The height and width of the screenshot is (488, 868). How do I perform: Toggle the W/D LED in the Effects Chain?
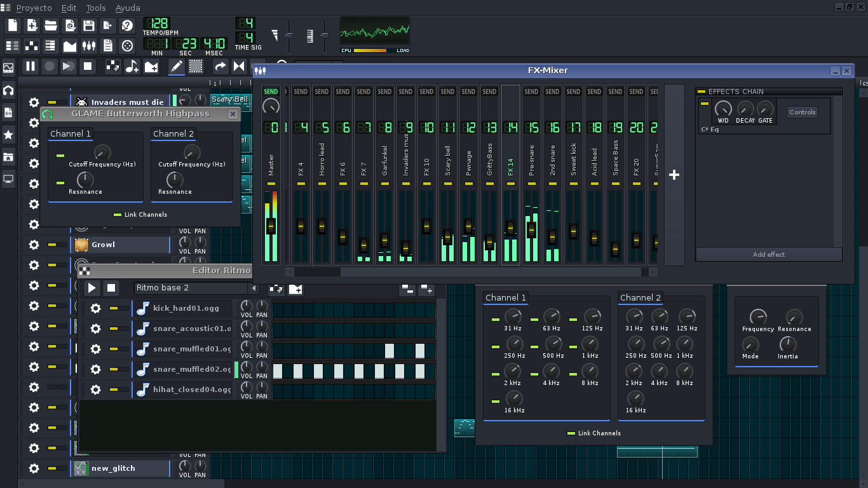coord(705,104)
